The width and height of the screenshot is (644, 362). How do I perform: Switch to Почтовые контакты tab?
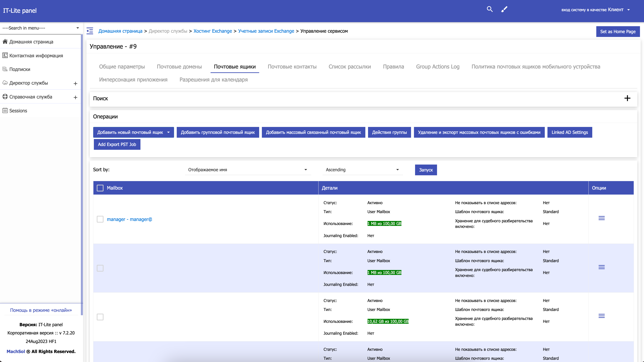[x=292, y=67]
